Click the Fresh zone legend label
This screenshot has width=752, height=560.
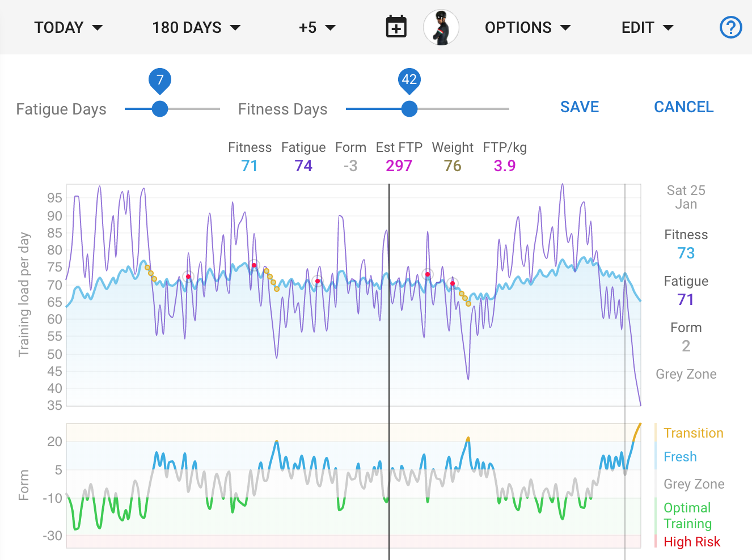click(680, 457)
